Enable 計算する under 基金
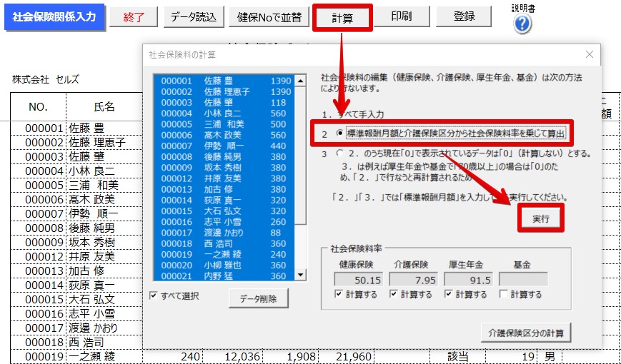621x364 pixels. tap(504, 295)
